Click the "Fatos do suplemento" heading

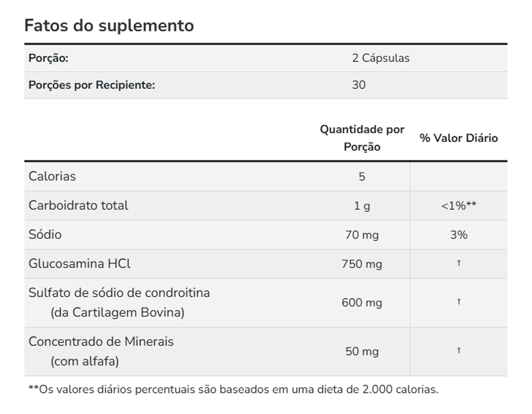[109, 25]
